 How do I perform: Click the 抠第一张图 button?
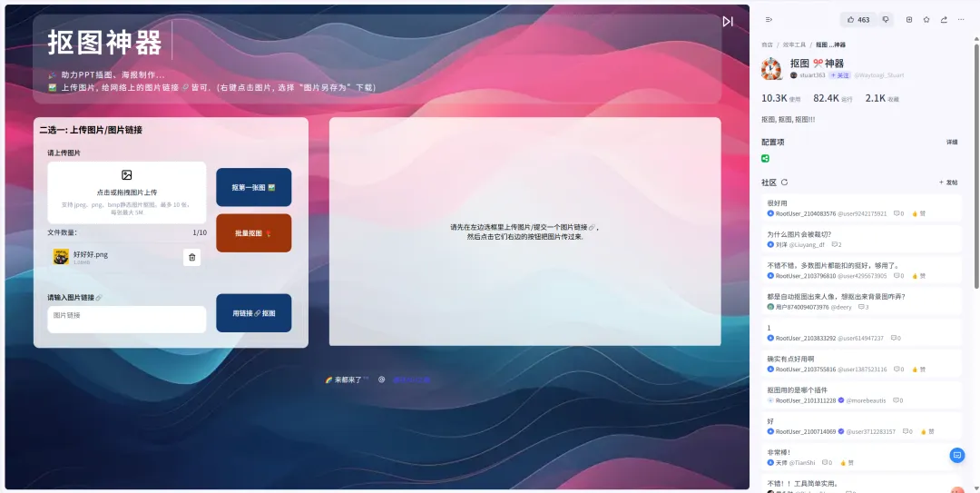(x=253, y=187)
